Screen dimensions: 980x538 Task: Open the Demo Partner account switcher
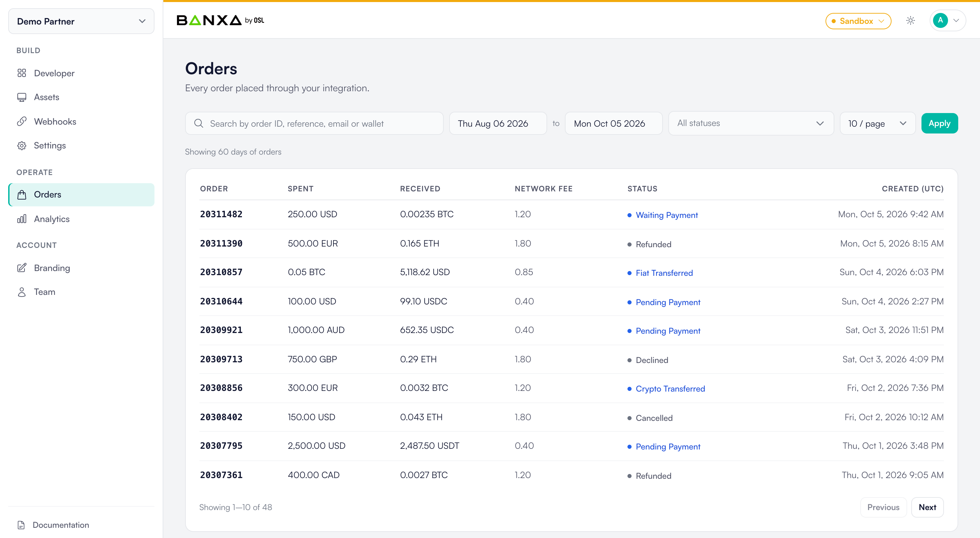(x=81, y=21)
